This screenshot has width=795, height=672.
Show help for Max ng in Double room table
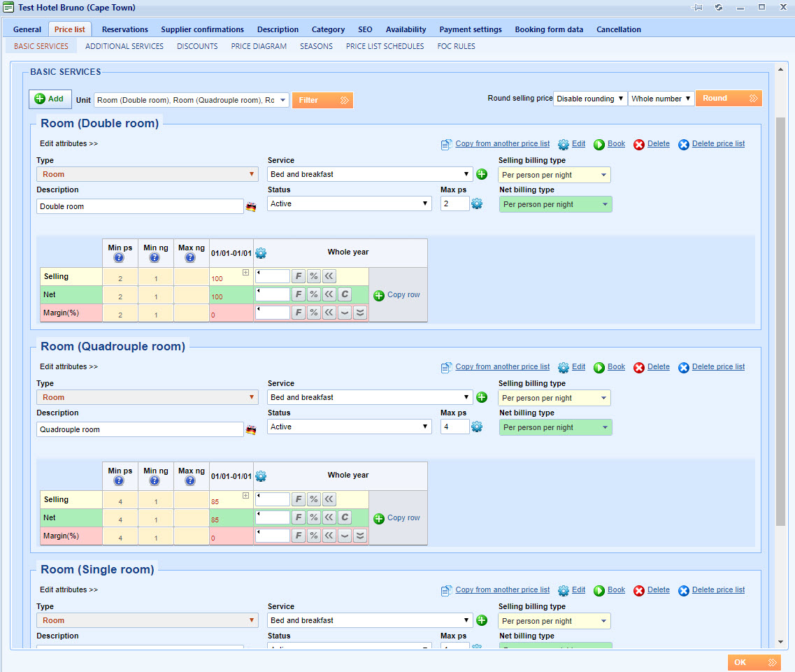190,257
